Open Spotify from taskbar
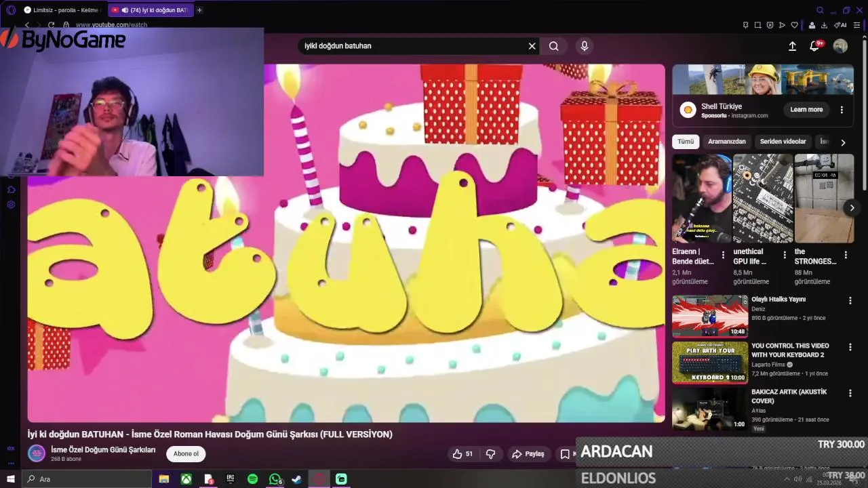 click(252, 479)
